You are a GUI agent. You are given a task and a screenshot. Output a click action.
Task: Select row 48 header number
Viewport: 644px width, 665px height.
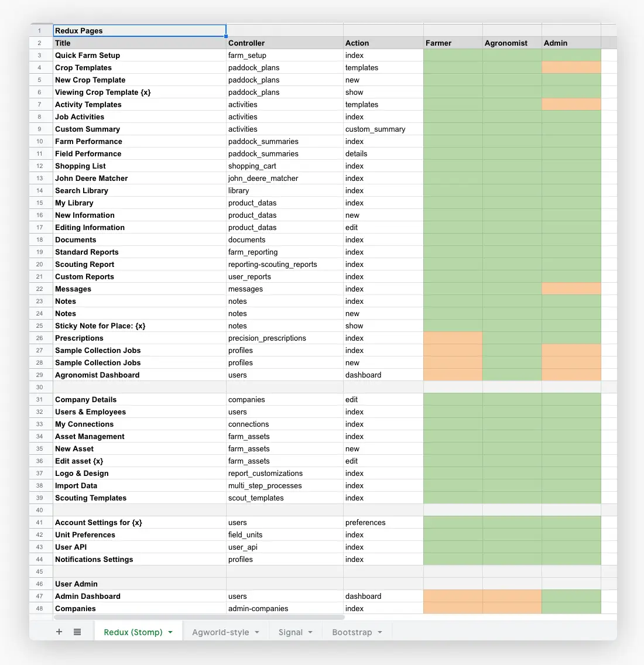point(41,608)
